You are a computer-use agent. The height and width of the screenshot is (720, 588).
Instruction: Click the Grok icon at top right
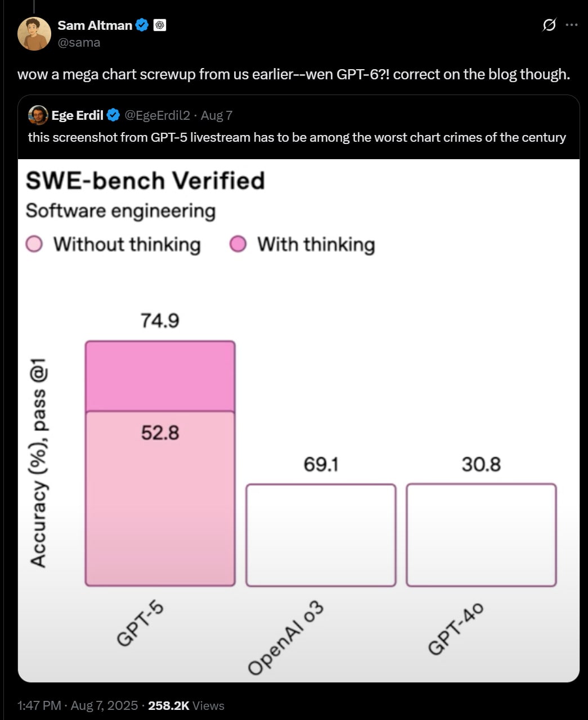point(549,25)
